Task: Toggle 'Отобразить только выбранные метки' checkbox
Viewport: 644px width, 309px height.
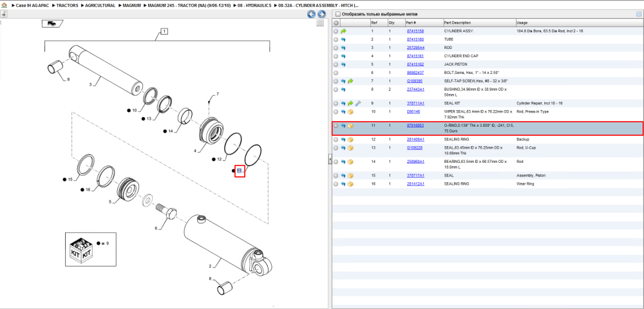Action: 337,14
